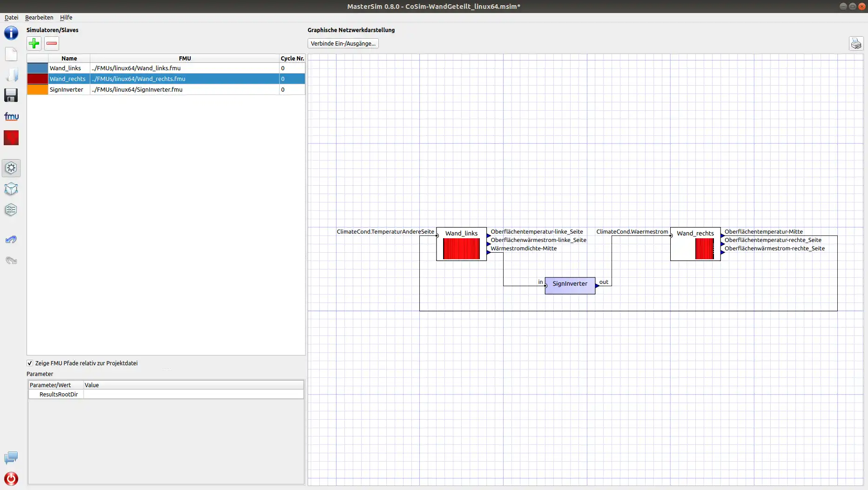Open the speech-bubbles message log icon
This screenshot has height=490, width=868.
tap(11, 458)
